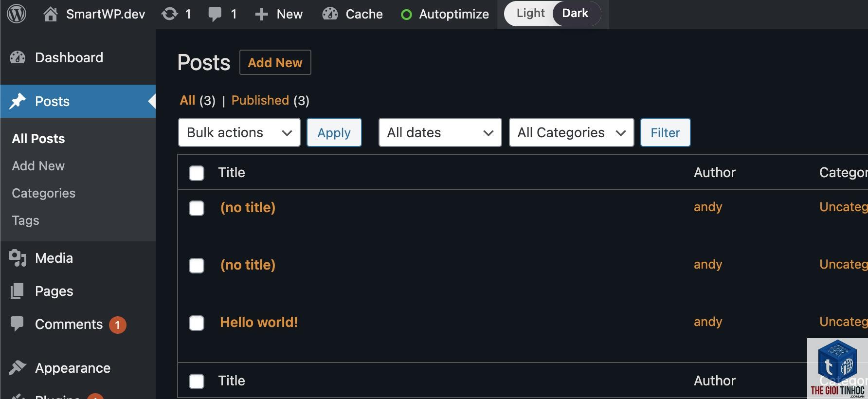
Task: Click the green Autoptimize status circle
Action: coord(406,15)
